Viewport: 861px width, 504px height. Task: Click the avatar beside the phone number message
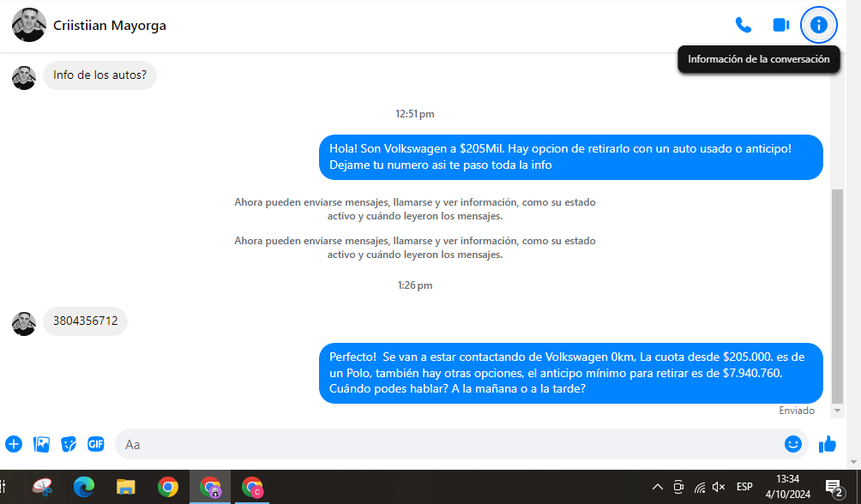pyautogui.click(x=24, y=323)
